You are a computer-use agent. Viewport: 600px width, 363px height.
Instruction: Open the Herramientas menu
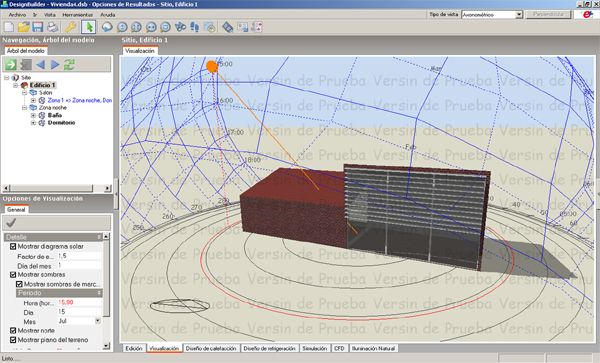tap(78, 15)
